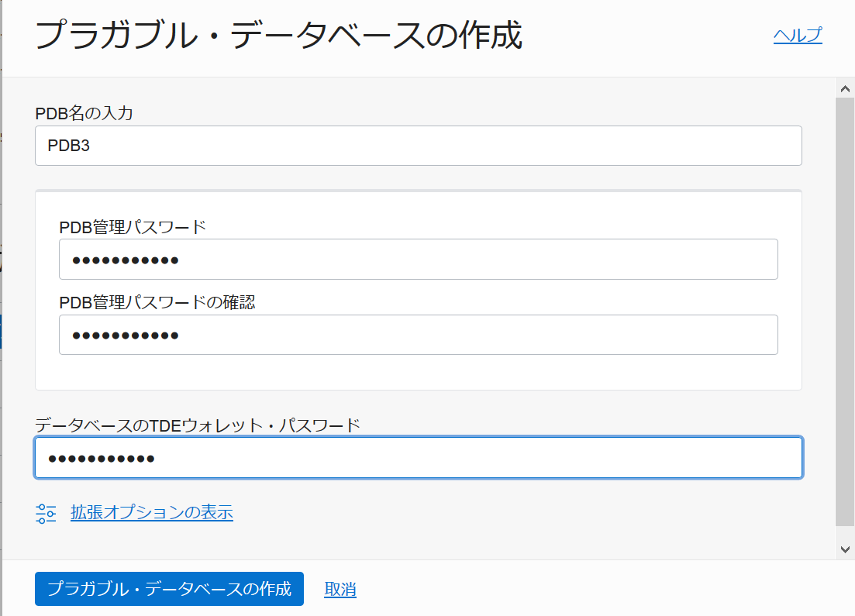Image resolution: width=855 pixels, height=616 pixels.
Task: Focus the TDEウォレット・パスワード field
Action: [419, 457]
